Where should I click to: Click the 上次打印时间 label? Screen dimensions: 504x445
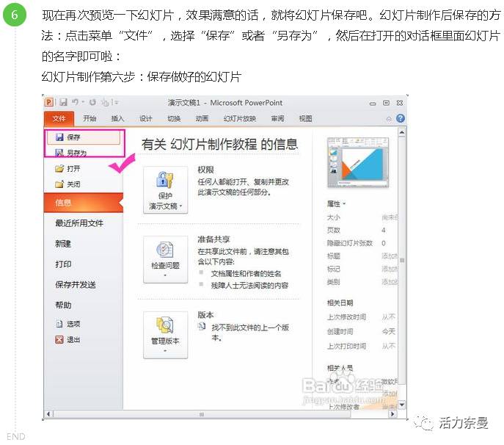pyautogui.click(x=346, y=346)
